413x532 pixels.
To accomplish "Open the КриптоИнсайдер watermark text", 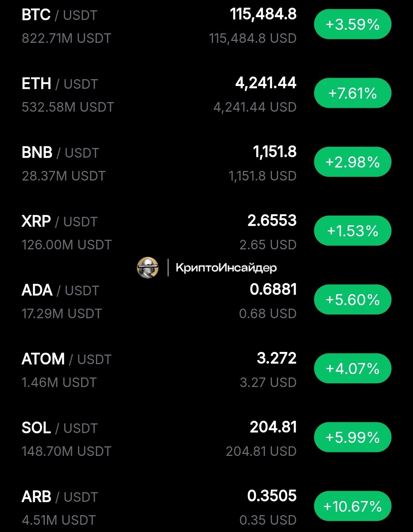I will click(x=226, y=267).
